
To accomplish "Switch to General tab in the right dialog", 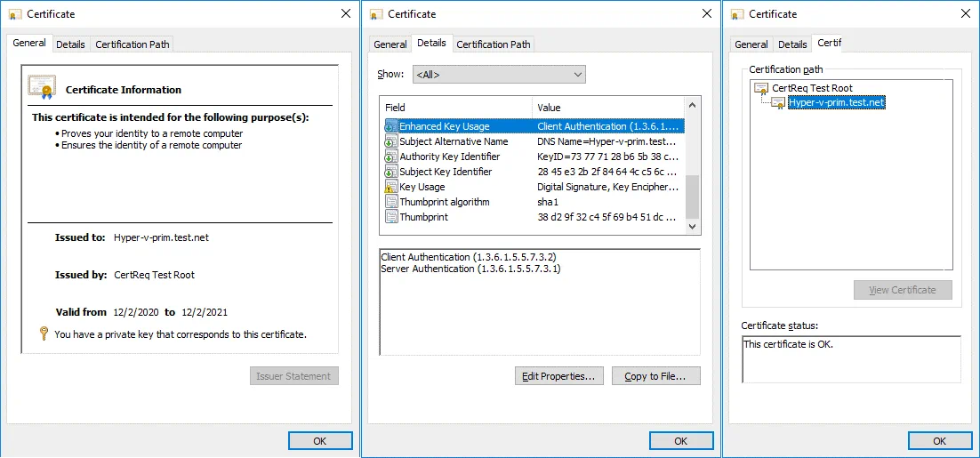I will (x=751, y=44).
